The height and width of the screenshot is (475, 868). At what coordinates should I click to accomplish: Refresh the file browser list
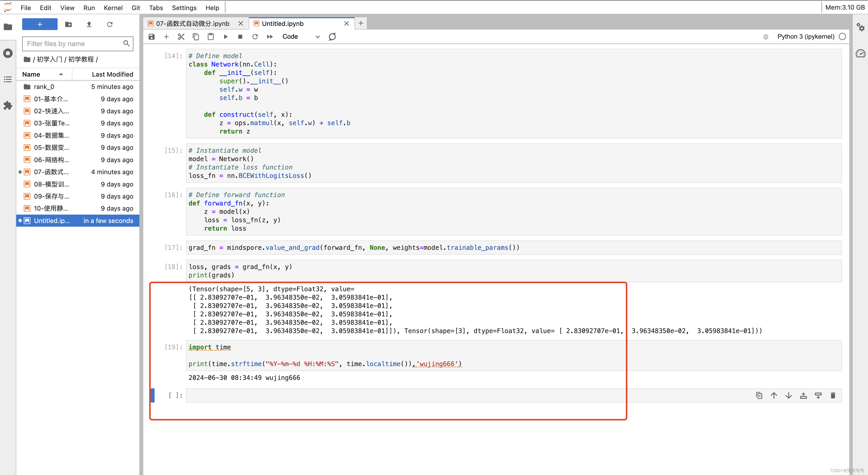click(x=110, y=24)
